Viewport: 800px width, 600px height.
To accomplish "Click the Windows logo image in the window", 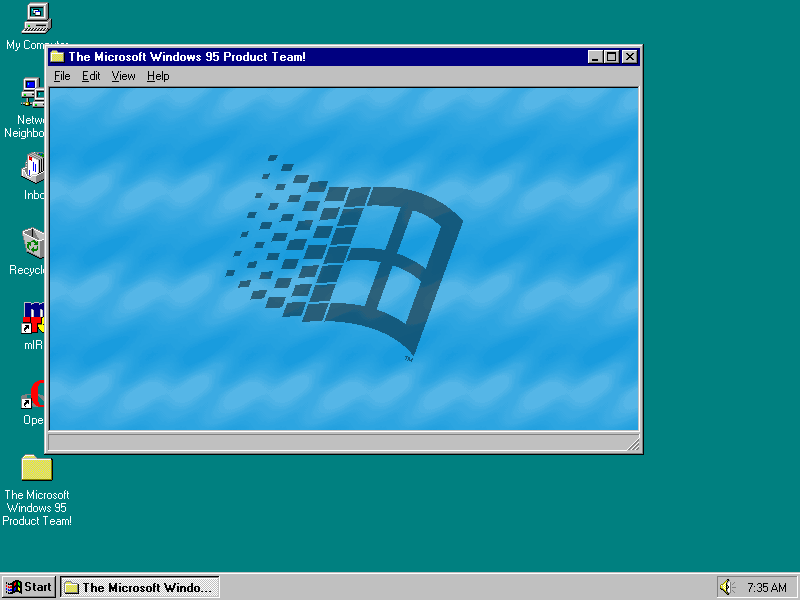I will tap(344, 258).
